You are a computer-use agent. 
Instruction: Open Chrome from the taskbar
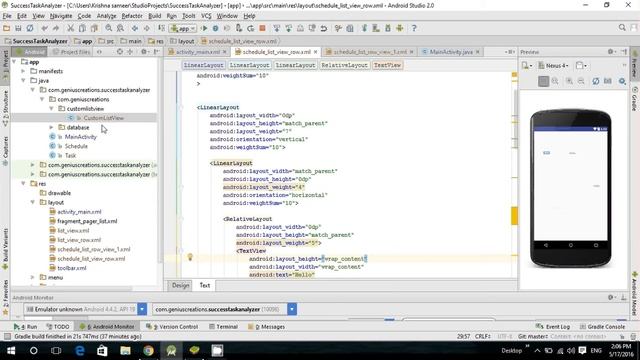coord(148,351)
